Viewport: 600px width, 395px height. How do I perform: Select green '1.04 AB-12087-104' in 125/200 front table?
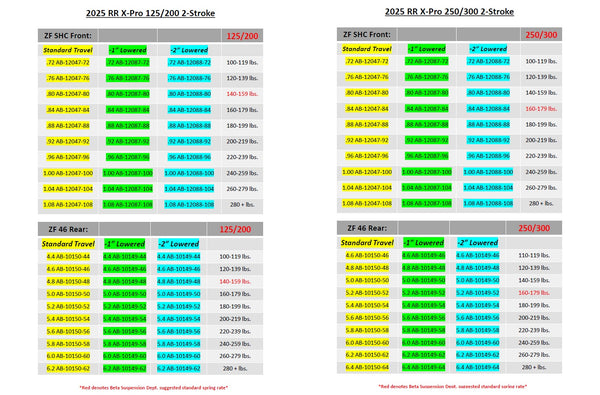pyautogui.click(x=127, y=189)
